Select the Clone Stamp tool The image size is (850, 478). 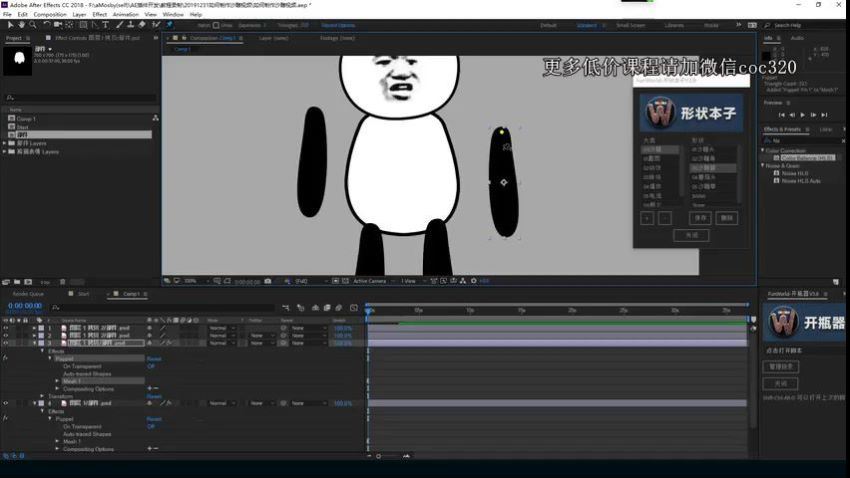tap(131, 25)
